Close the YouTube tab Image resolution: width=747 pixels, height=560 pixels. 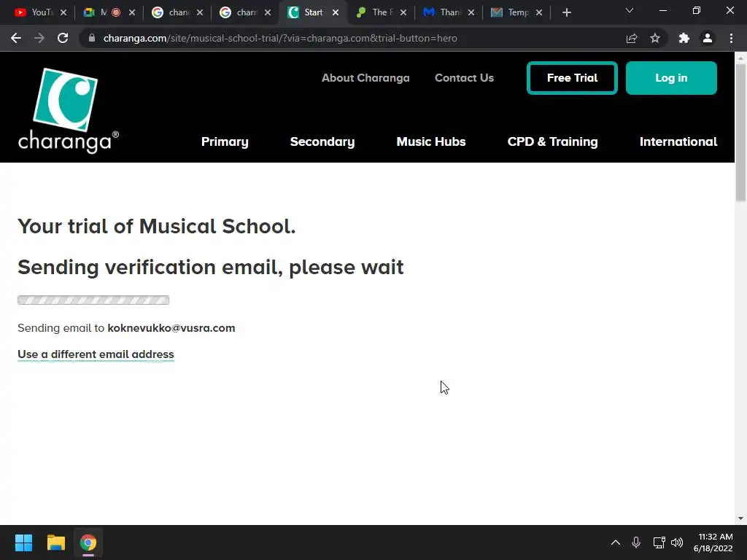(63, 13)
